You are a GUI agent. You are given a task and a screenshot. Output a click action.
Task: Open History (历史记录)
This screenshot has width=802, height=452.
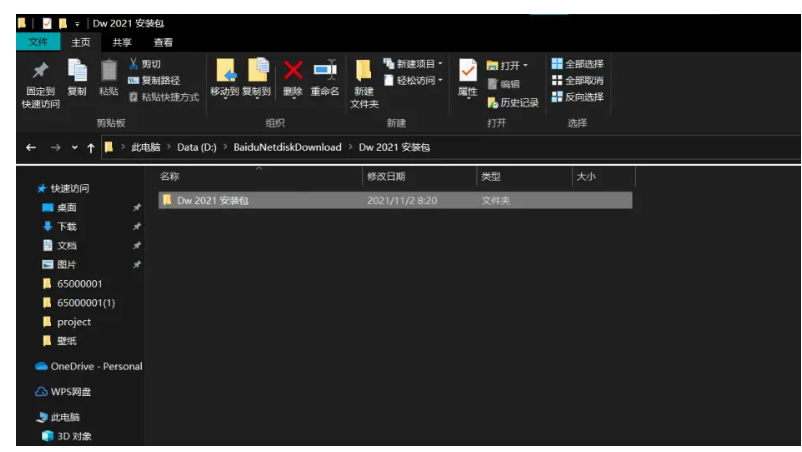[x=513, y=102]
